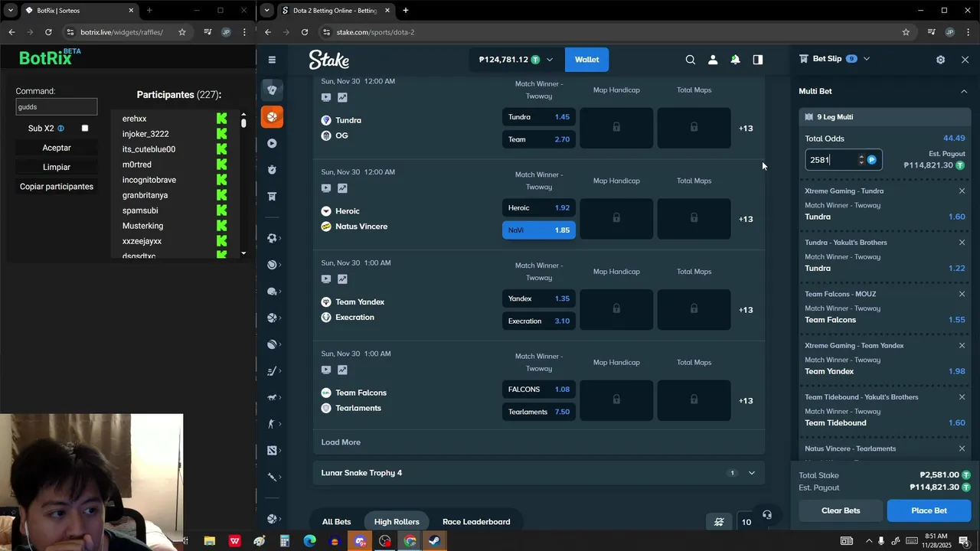The height and width of the screenshot is (551, 980).
Task: Expand the Lunar Snake Trophy 4 section
Action: click(x=751, y=473)
